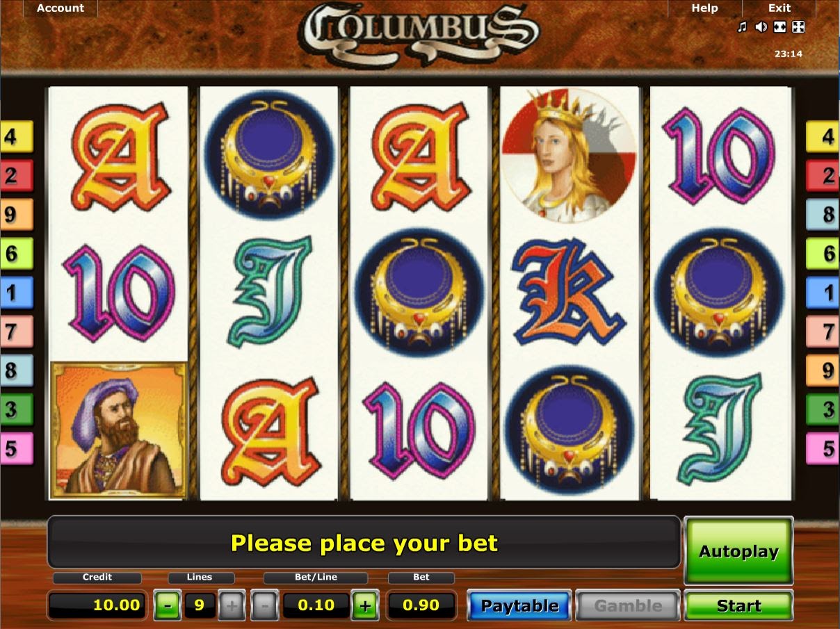The width and height of the screenshot is (840, 629).
Task: Switch to fullscreen with four-arrows icon
Action: coord(799,27)
